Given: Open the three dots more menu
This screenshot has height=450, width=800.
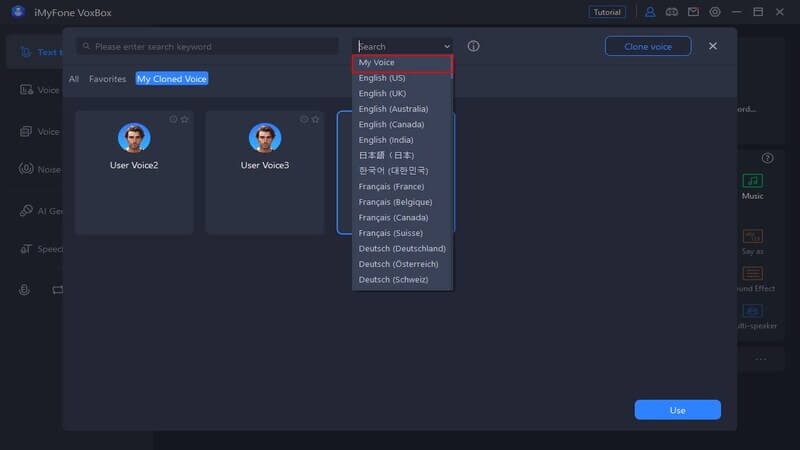Looking at the screenshot, I should click(x=761, y=359).
